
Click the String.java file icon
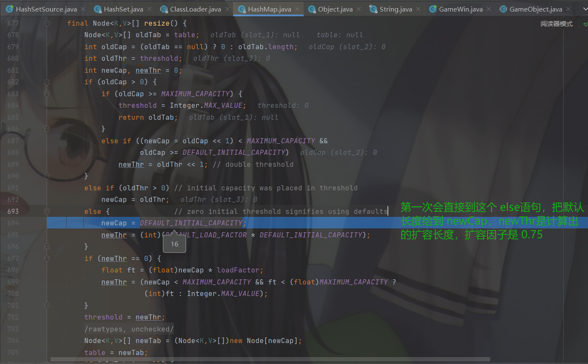pos(373,9)
